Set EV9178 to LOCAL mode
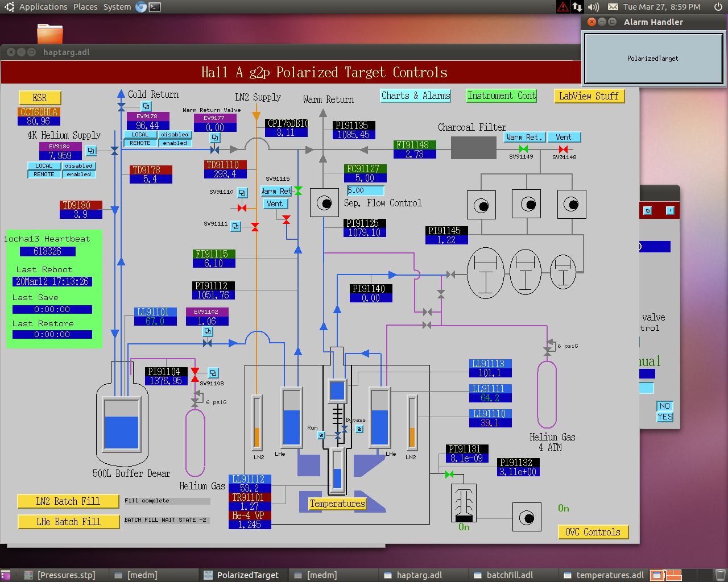Viewport: 728px width, 582px height. pyautogui.click(x=140, y=135)
